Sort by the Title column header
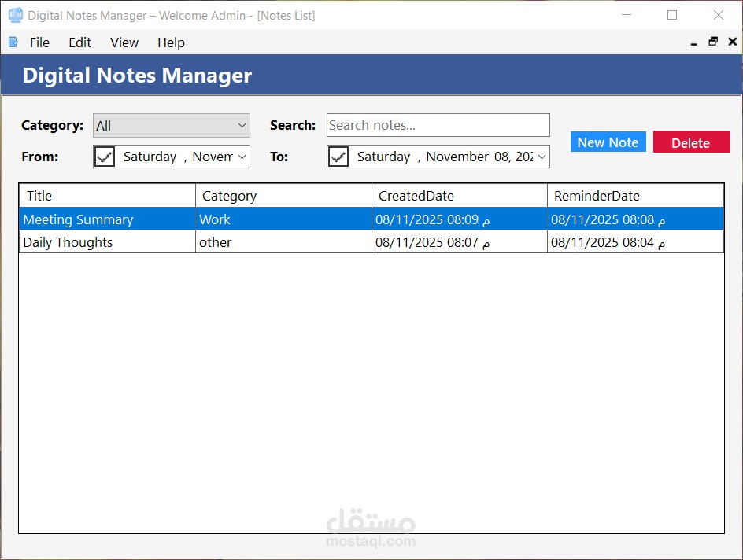743x560 pixels. click(x=108, y=196)
